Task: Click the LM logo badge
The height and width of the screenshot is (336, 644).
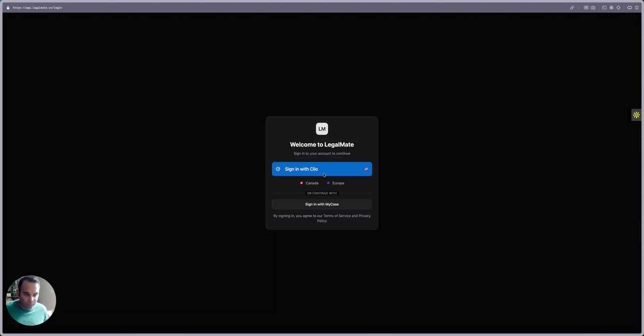Action: (x=322, y=129)
